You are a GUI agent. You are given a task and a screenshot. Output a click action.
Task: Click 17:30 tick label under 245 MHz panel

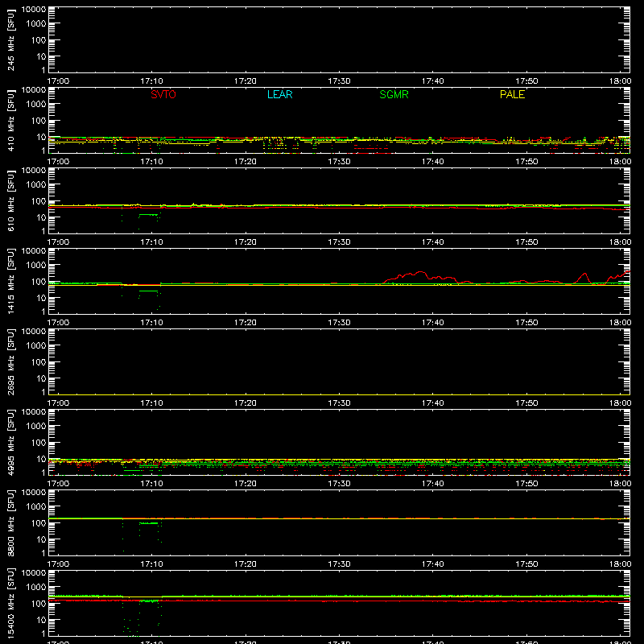pos(339,81)
